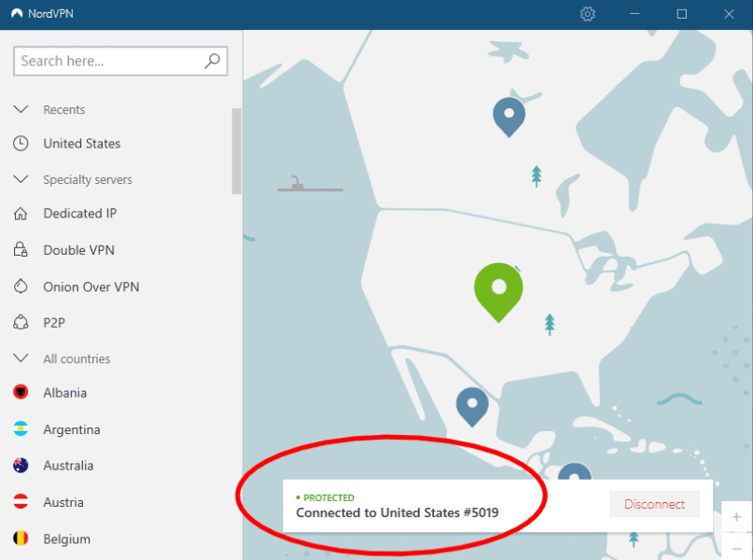Click the Double VPN padlock icon

(x=21, y=250)
